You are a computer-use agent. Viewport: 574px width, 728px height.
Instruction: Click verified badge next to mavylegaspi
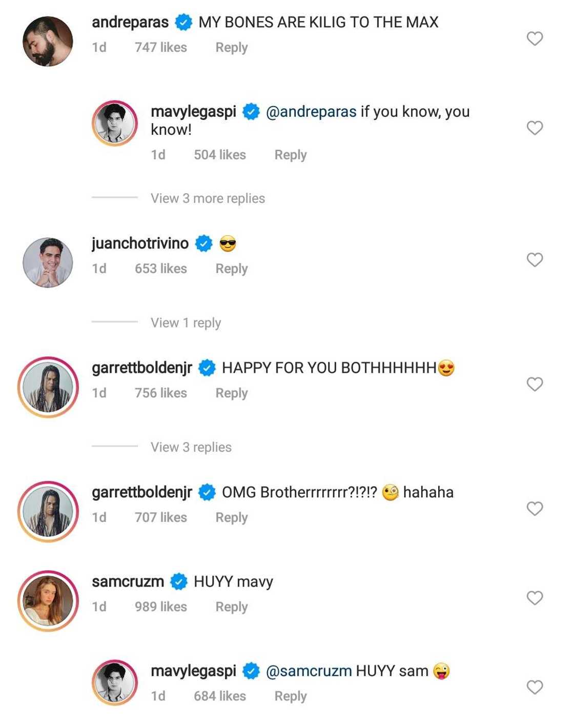pos(251,111)
